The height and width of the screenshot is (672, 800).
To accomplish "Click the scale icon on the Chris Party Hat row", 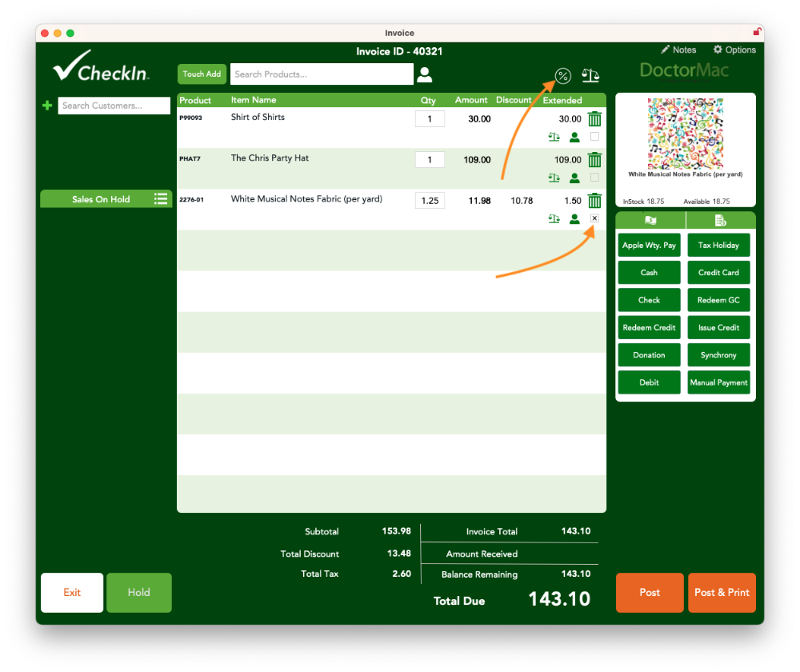I will click(554, 178).
